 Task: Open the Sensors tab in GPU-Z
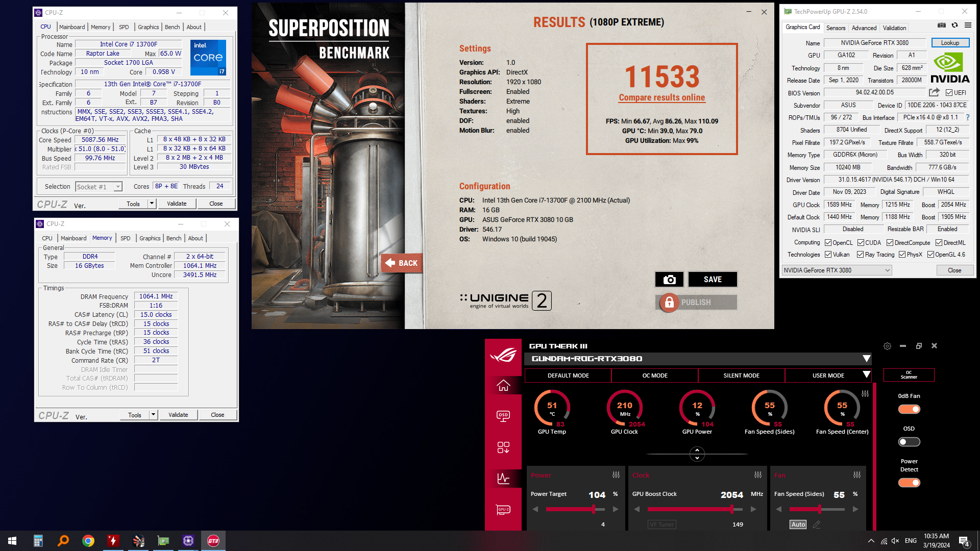[x=836, y=28]
